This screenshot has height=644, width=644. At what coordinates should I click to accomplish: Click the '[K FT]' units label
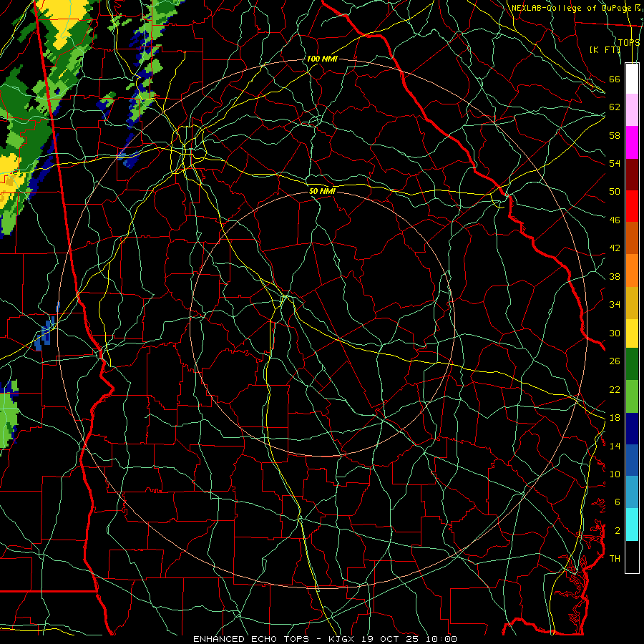(x=605, y=49)
